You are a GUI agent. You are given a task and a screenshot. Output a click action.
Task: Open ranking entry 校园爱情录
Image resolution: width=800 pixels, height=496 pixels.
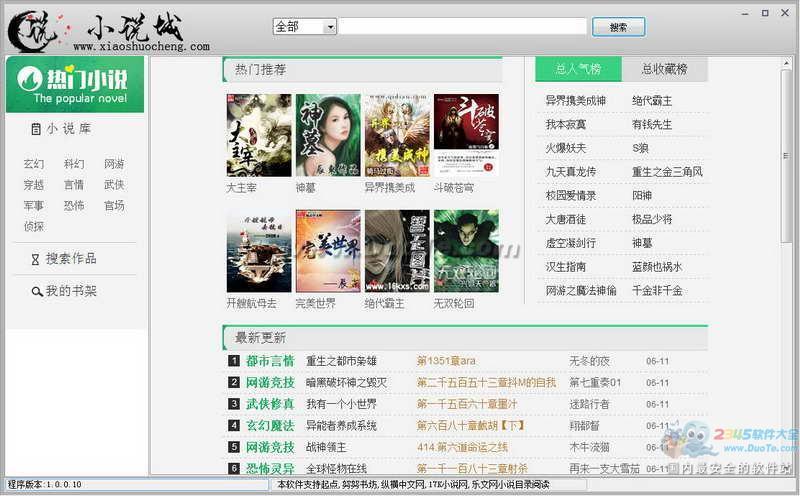[570, 195]
